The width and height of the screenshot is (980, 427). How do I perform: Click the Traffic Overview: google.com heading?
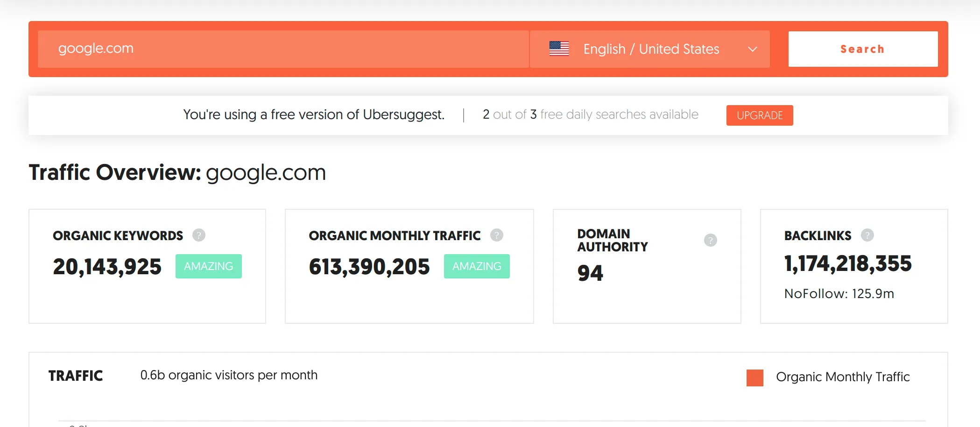[x=177, y=172]
